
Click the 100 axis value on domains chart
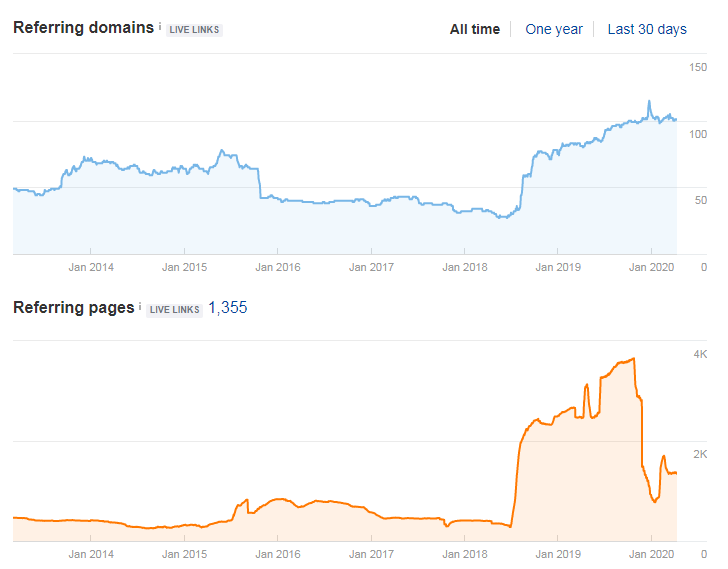pos(698,134)
